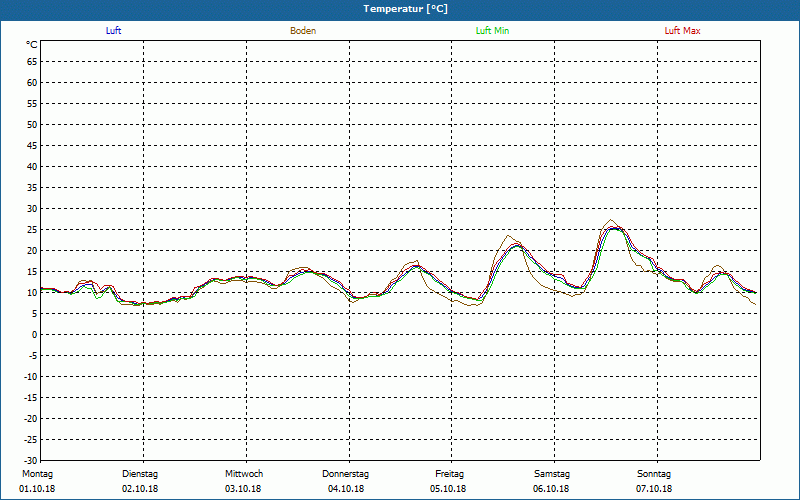
Task: Click the '01.10.18' date label
Action: click(37, 489)
